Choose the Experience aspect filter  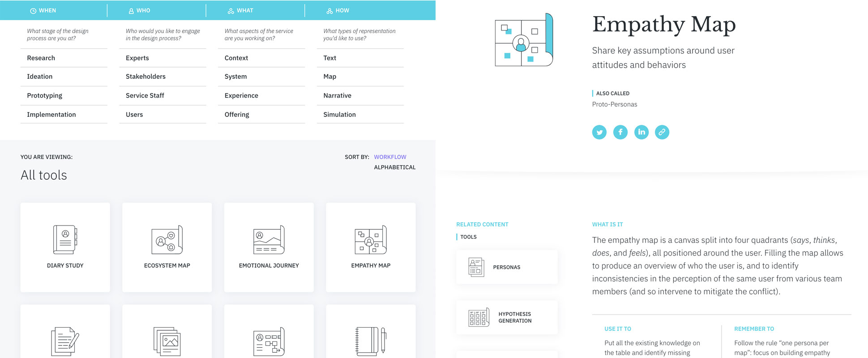coord(241,96)
